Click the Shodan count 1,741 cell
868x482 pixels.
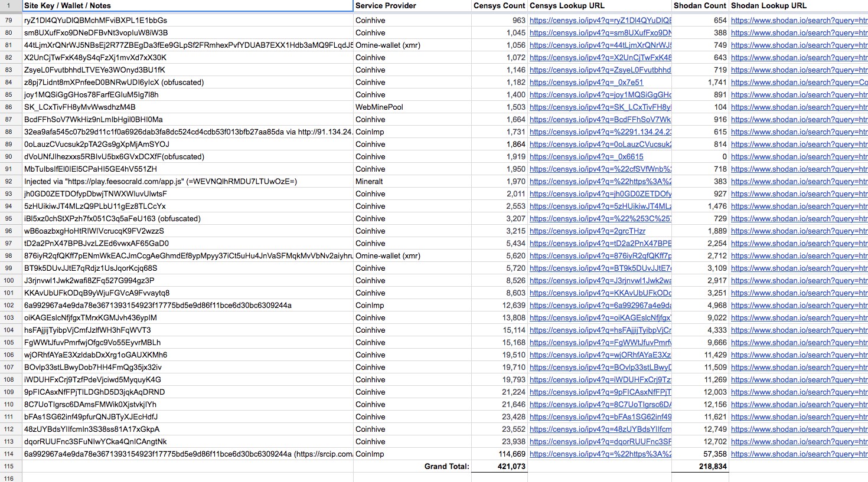700,82
